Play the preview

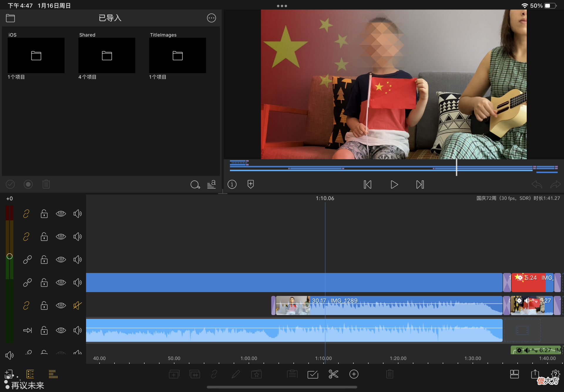394,185
